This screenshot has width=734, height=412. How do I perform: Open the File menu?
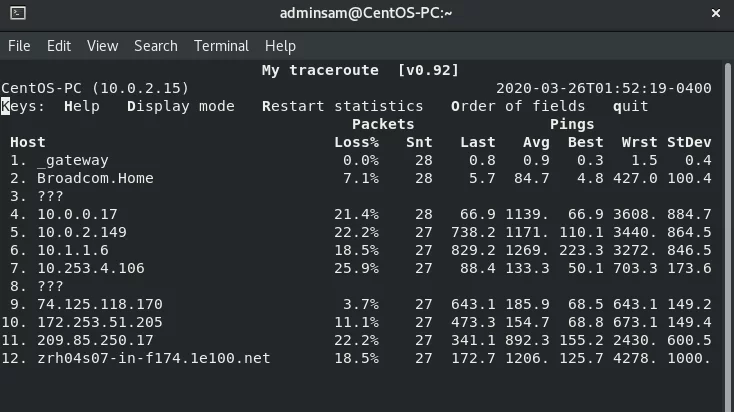point(19,46)
